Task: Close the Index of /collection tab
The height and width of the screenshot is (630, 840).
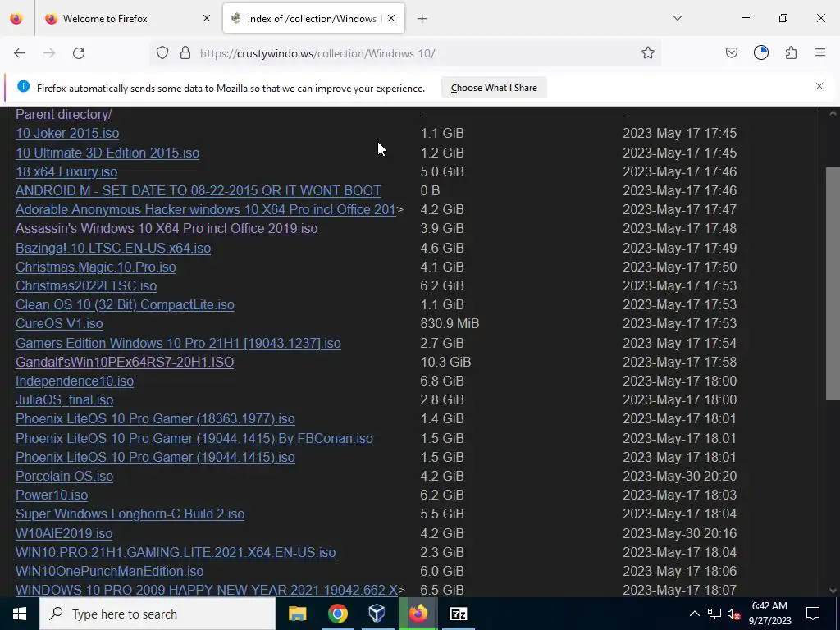Action: (391, 19)
